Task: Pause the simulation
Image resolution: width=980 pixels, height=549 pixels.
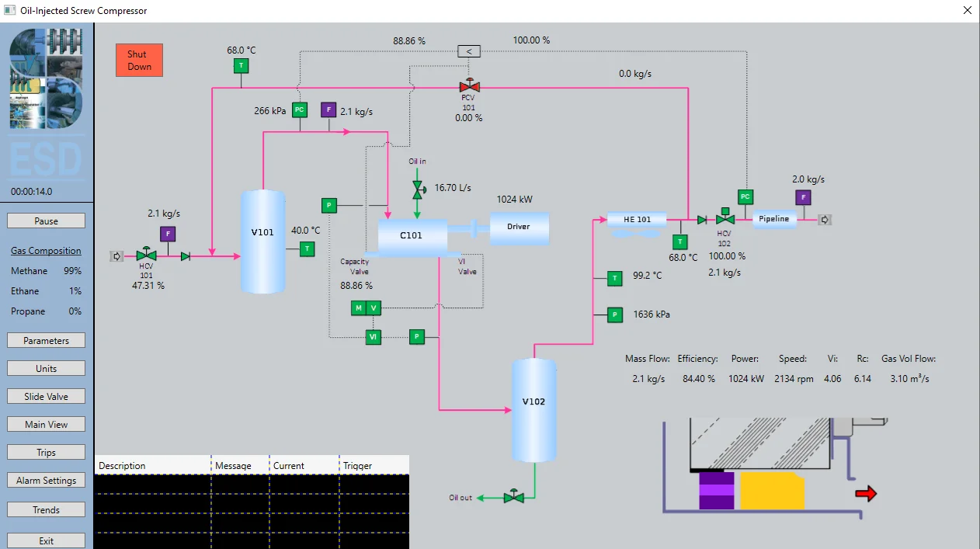Action: (46, 221)
